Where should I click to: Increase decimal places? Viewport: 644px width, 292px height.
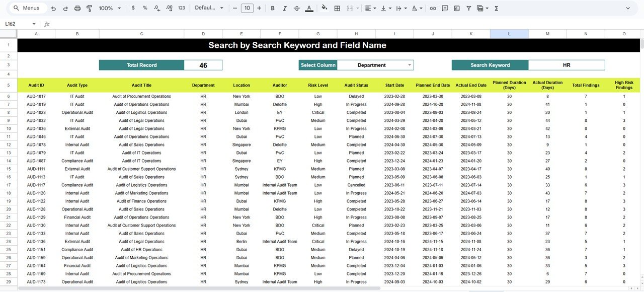(169, 8)
